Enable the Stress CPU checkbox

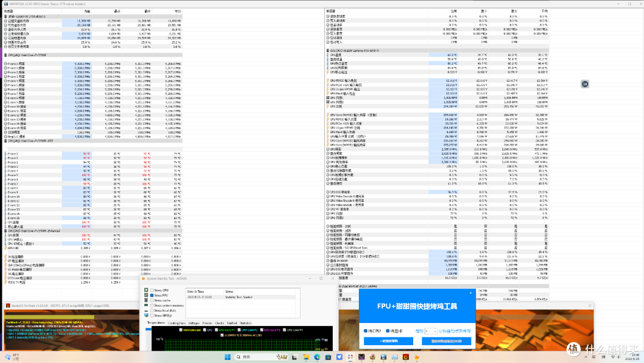(152, 290)
